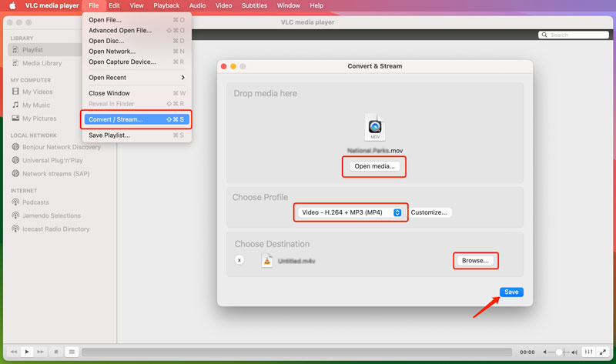Click the My Videos film icon

(x=15, y=92)
